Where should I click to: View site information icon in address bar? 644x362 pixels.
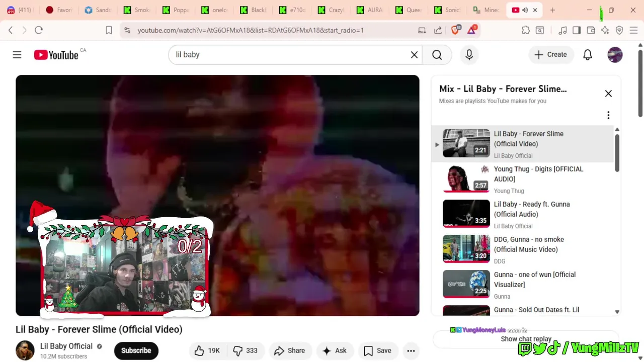coord(127,30)
